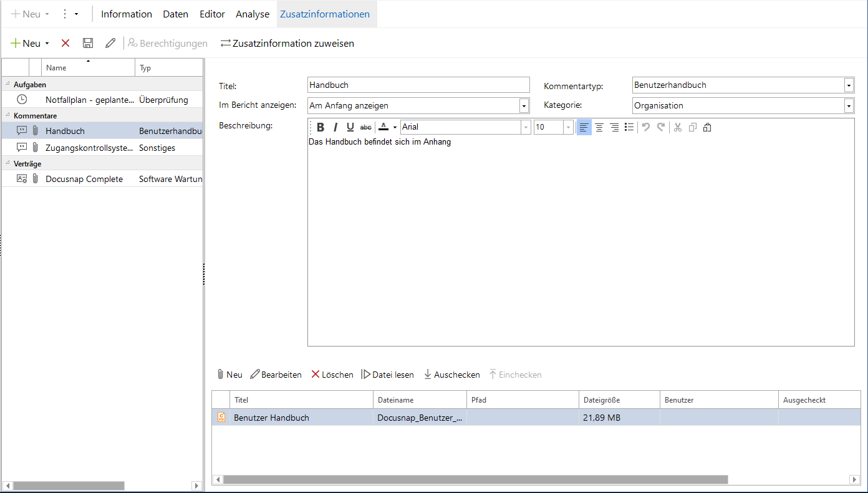Sort list by Typ column header

[169, 67]
